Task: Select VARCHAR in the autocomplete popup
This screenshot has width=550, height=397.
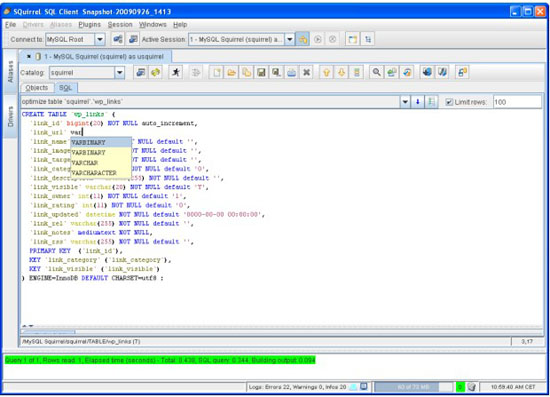Action: [x=101, y=163]
